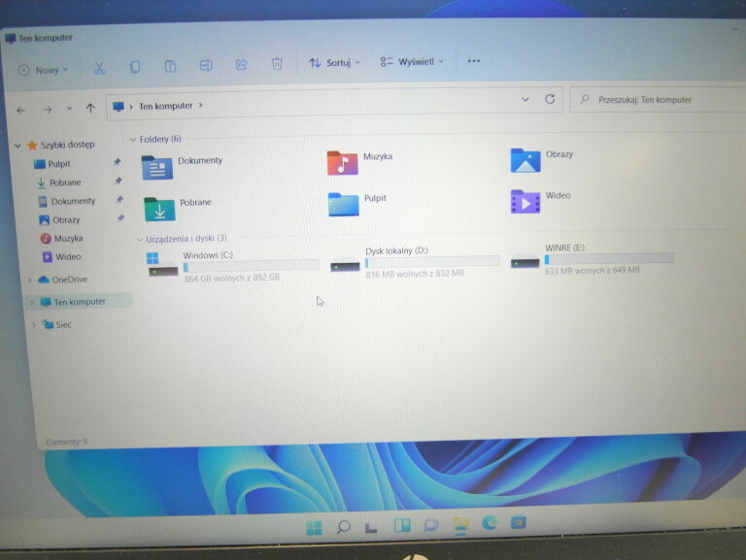Select OneDrive in the sidebar

pyautogui.click(x=69, y=280)
